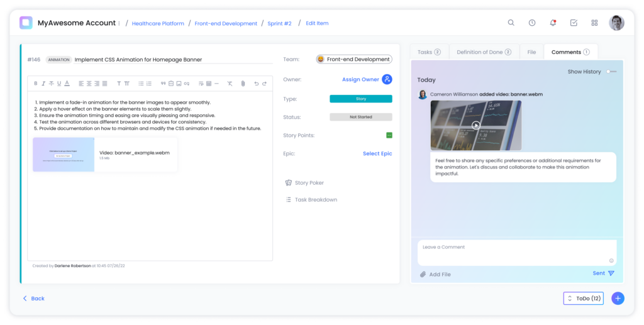This screenshot has width=644, height=325.
Task: Open the Not Started status dropdown
Action: (360, 117)
